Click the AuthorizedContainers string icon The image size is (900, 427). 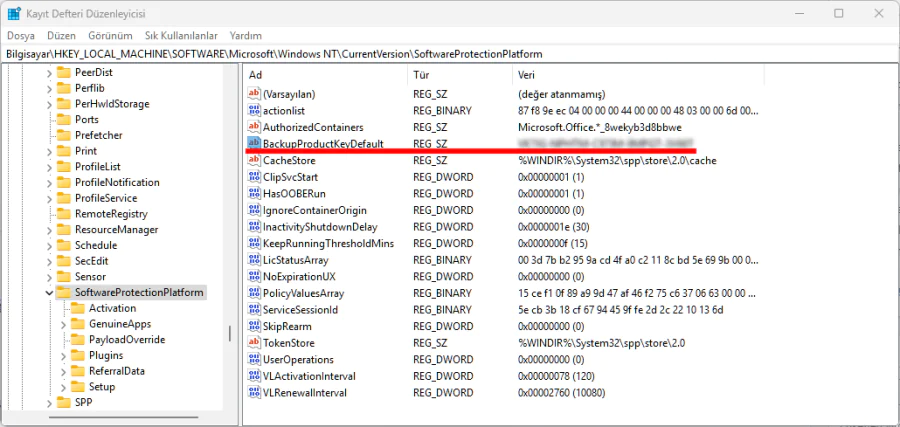pyautogui.click(x=254, y=127)
